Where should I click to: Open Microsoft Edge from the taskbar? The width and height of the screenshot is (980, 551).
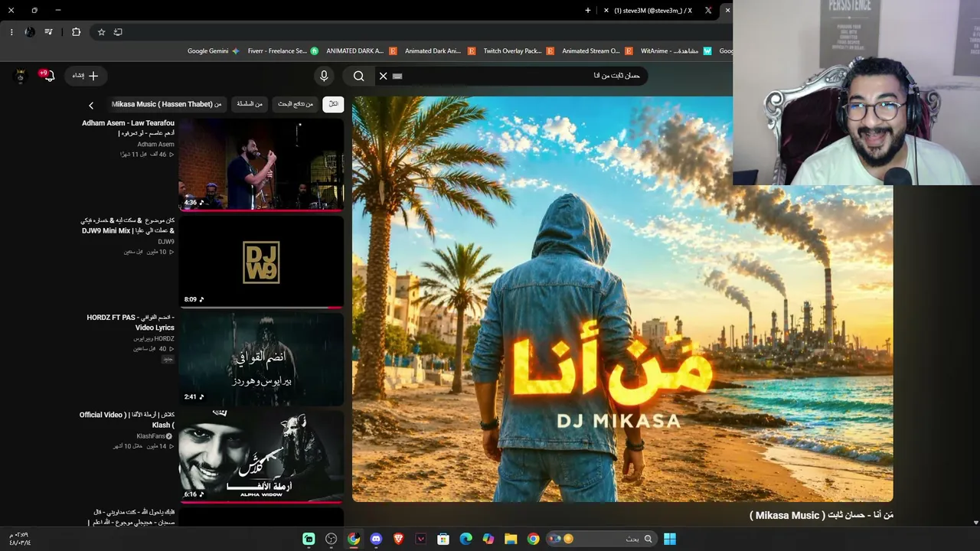point(465,539)
